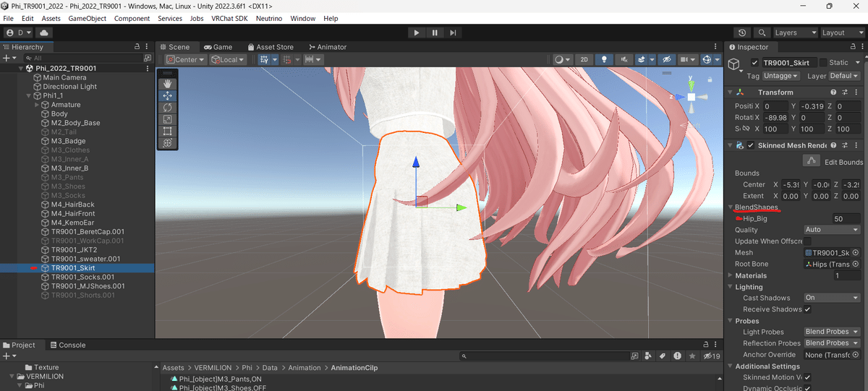This screenshot has height=391, width=868.
Task: Toggle Receive Shadows checkbox
Action: (x=807, y=309)
